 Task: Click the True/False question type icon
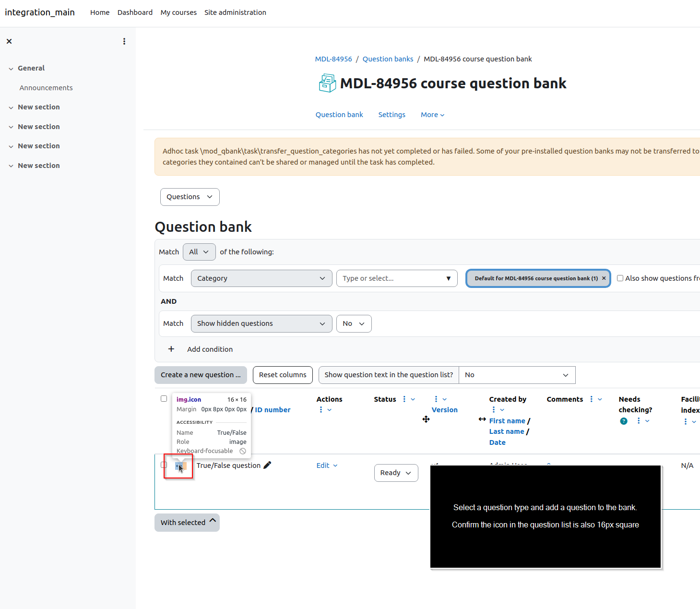180,466
